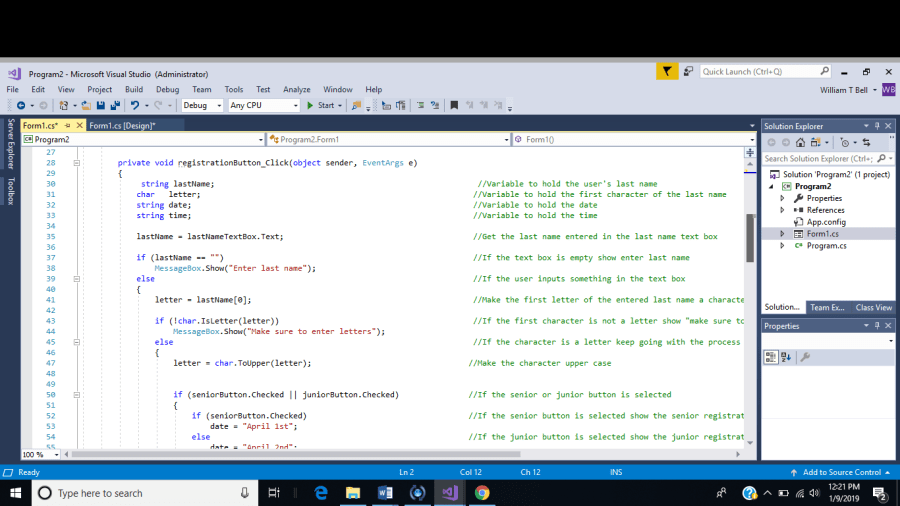
Task: Click the notifications flag icon in title bar
Action: point(667,72)
